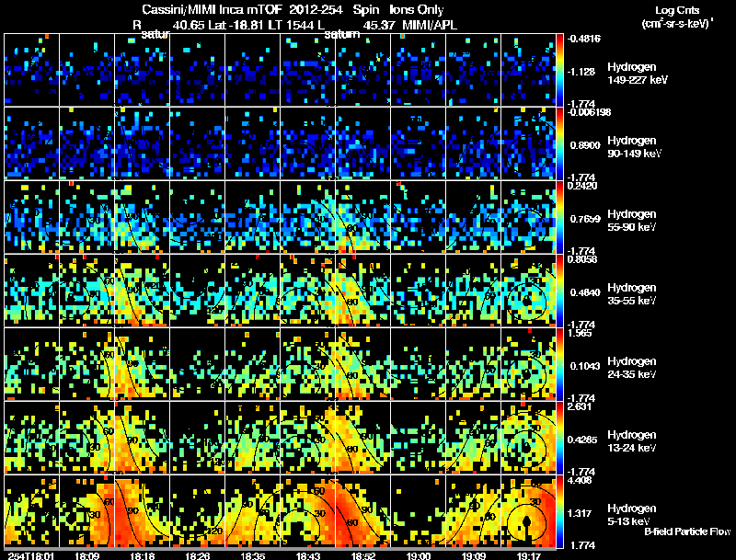Click the colorbar value 0.4840
This screenshot has width=736, height=560.
click(585, 292)
